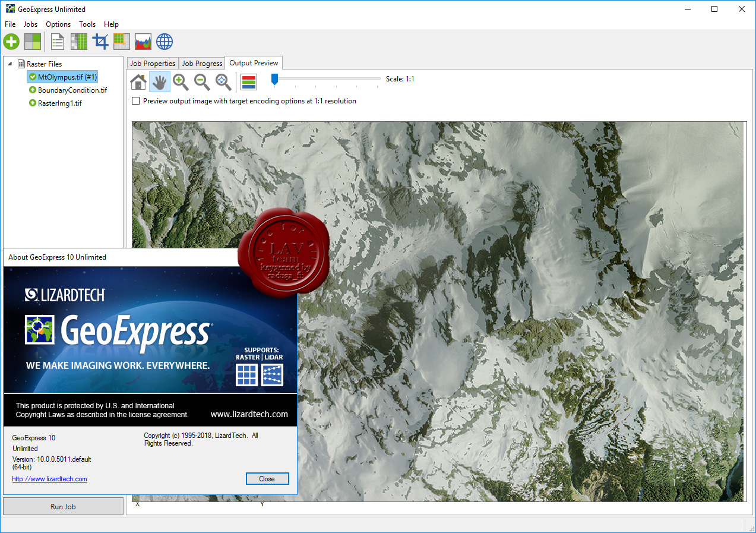The image size is (756, 533).
Task: Open the http://www.lizardtech.com link
Action: (x=49, y=479)
